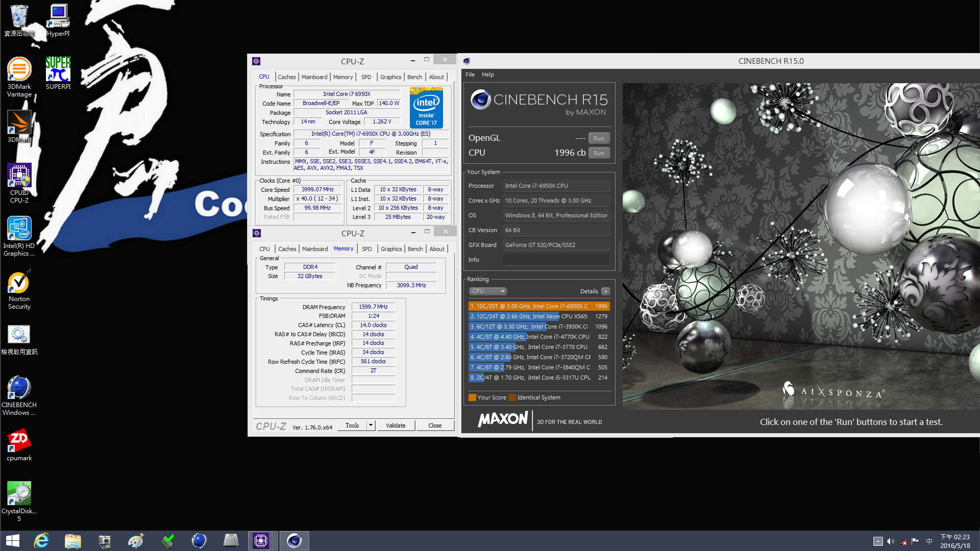Viewport: 980px width, 551px height.
Task: Click the orange Your Score swatch
Action: click(472, 397)
